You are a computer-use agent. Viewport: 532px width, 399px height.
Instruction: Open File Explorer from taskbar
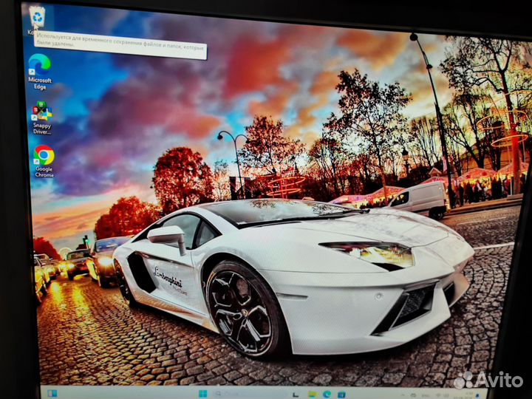coord(313,395)
